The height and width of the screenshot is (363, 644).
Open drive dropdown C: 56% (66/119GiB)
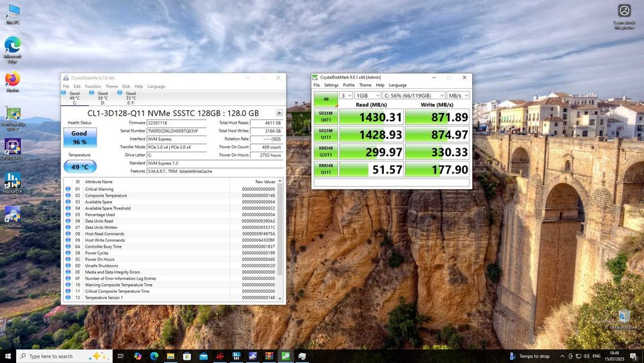coord(413,95)
